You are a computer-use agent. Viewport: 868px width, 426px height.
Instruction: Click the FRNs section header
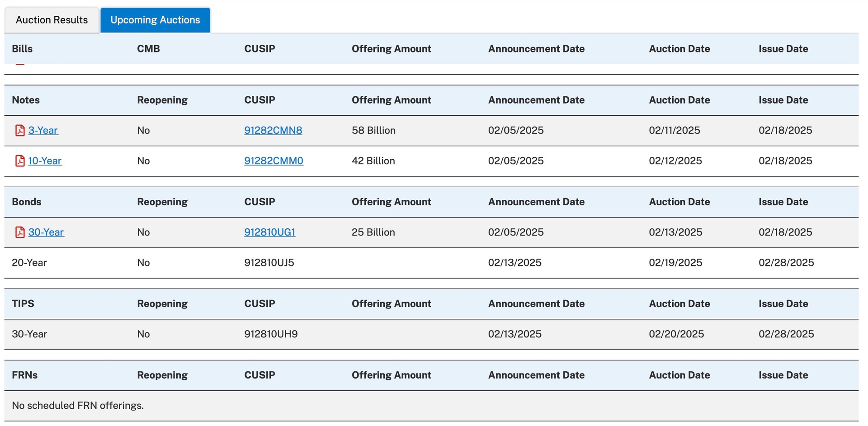click(25, 375)
